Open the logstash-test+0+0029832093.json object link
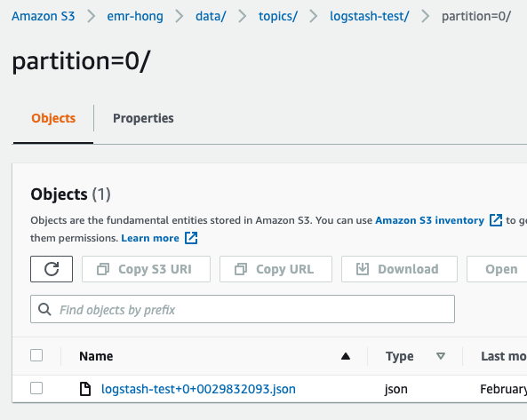Image resolution: width=527 pixels, height=420 pixels. (198, 389)
